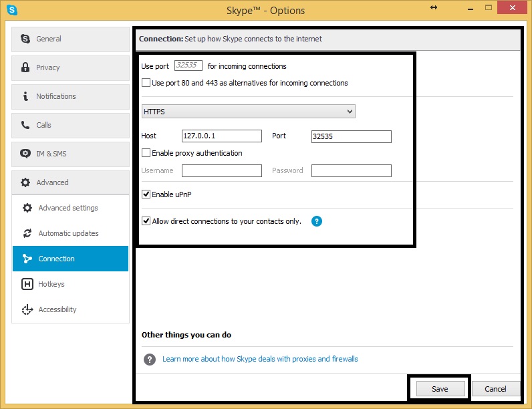Open the General options tab
Viewport: 532px width, 409px height.
(x=71, y=39)
